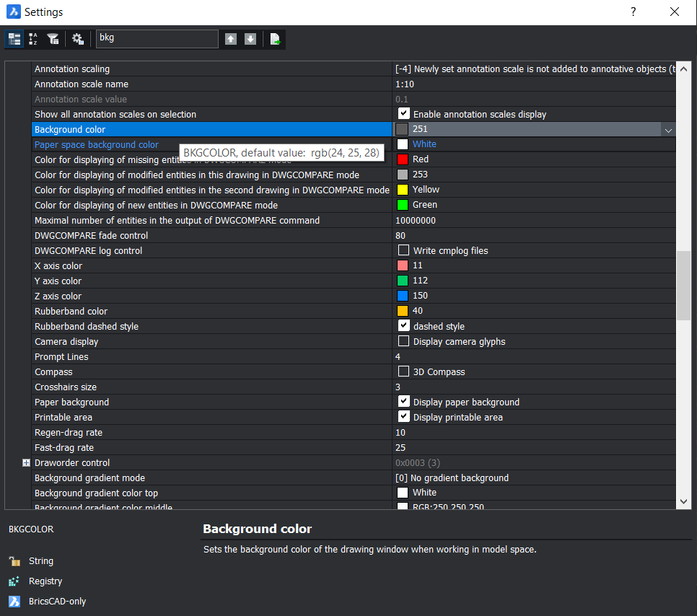Go to previous search match
Image resolution: width=697 pixels, height=616 pixels.
point(230,38)
